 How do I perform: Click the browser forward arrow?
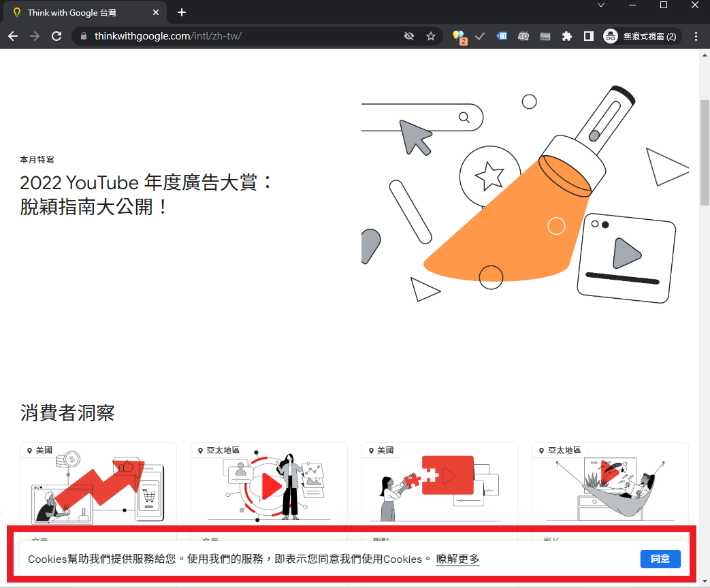35,36
